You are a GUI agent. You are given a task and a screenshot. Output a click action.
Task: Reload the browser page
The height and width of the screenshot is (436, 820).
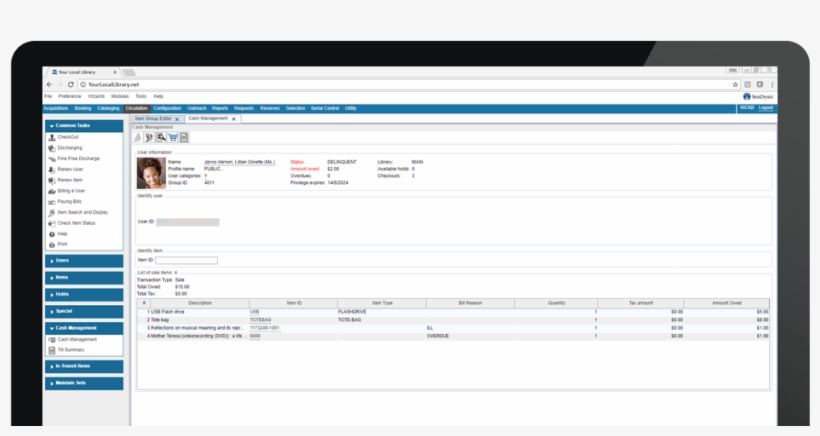[x=70, y=85]
